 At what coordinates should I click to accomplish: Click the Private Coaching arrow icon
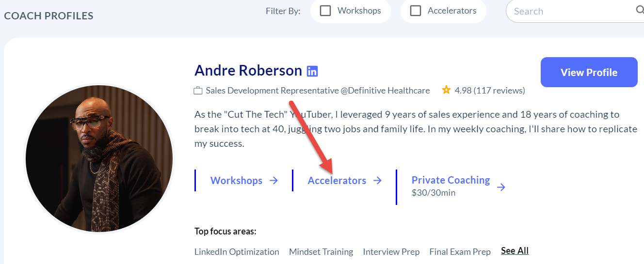pyautogui.click(x=501, y=187)
